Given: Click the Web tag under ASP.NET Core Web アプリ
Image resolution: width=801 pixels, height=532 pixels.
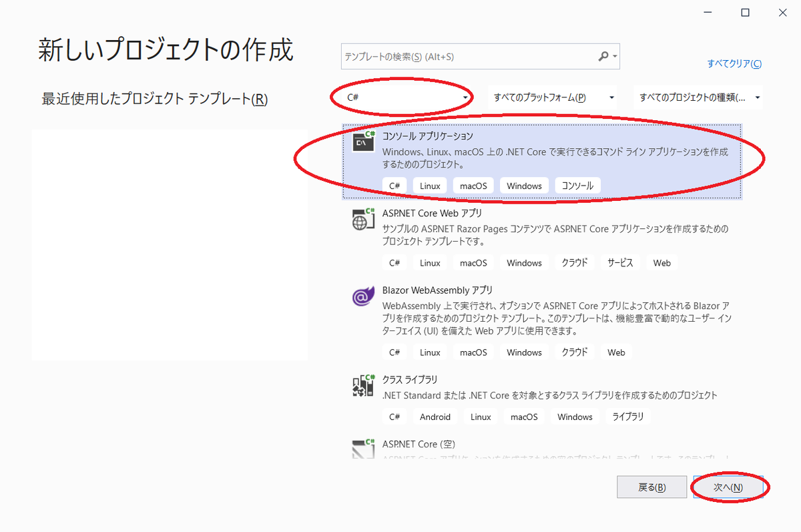Looking at the screenshot, I should coord(661,262).
